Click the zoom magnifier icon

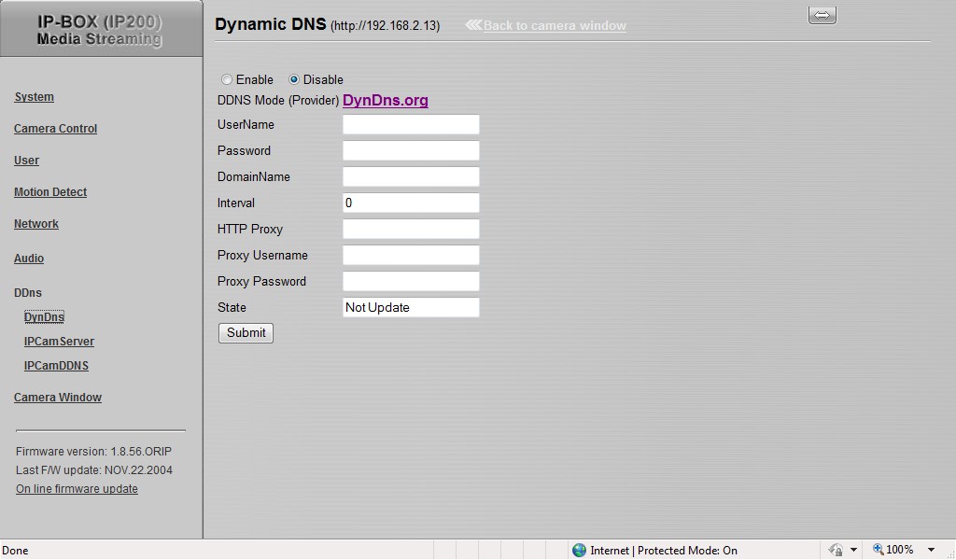(x=878, y=551)
